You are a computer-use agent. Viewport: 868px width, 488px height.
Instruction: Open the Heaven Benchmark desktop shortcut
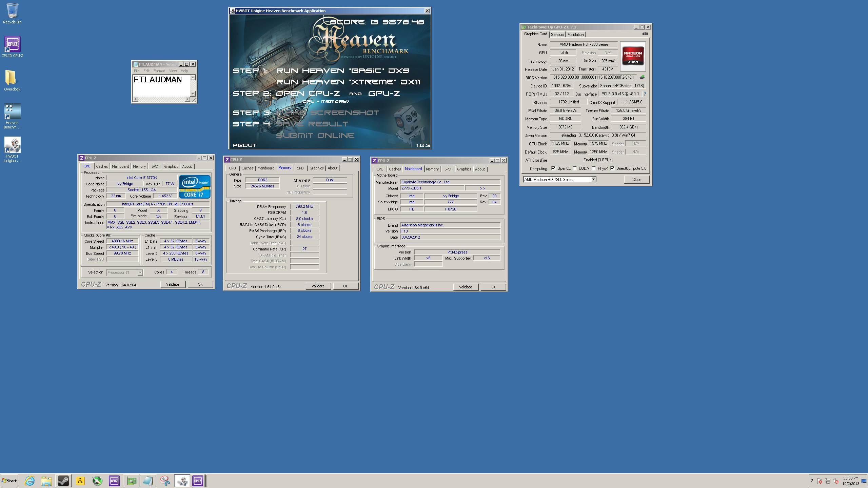click(x=12, y=116)
